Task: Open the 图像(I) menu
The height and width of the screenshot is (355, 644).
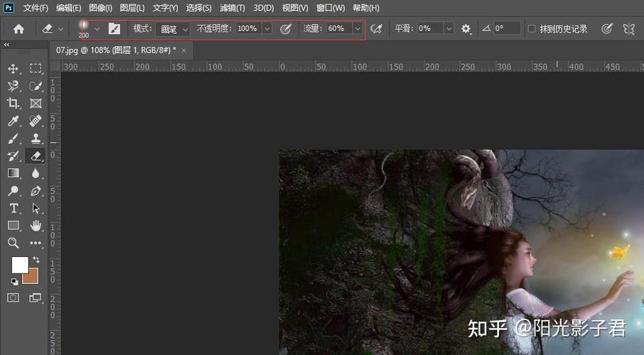Action: point(101,8)
